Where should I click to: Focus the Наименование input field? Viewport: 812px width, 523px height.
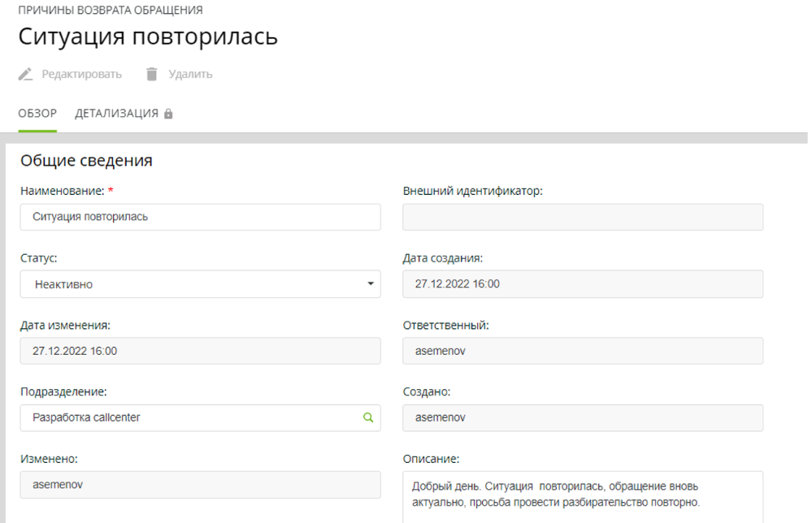pyautogui.click(x=200, y=218)
